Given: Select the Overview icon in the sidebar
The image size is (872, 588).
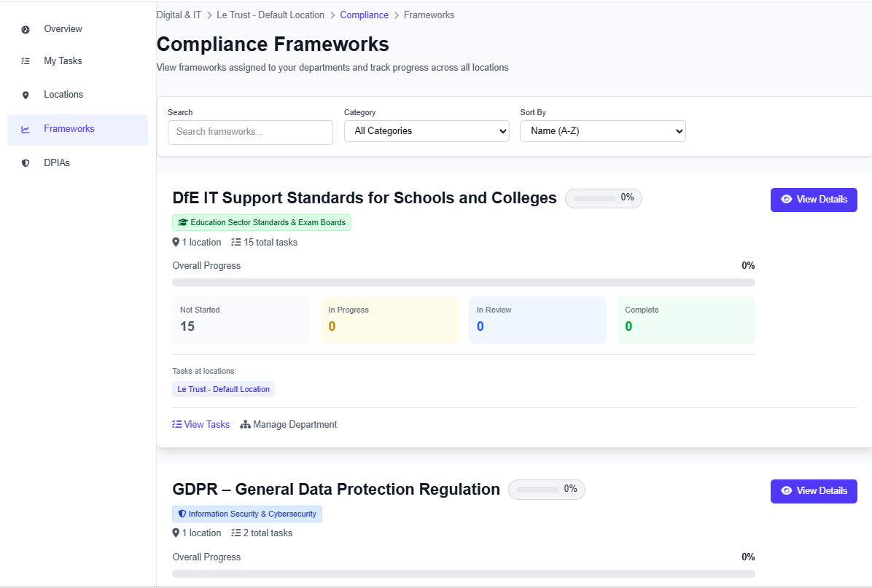Looking at the screenshot, I should (26, 28).
